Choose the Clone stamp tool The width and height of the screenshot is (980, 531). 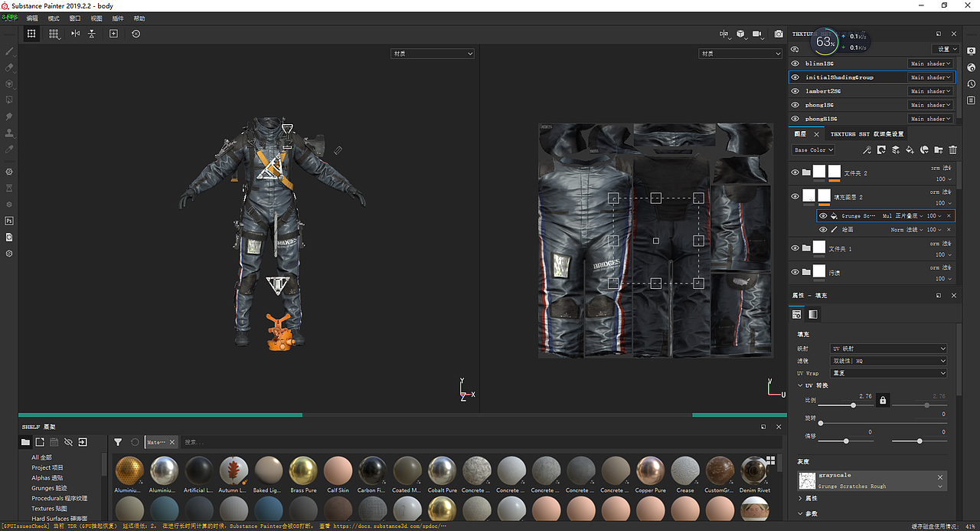(9, 133)
